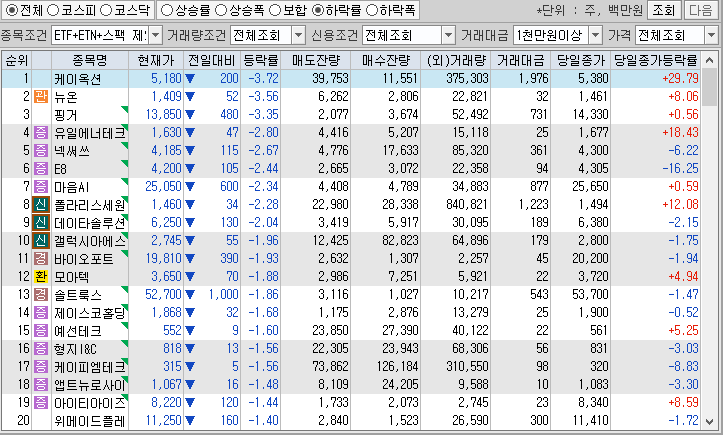Select the 코스닥 radio button
723x435 pixels.
pos(106,10)
